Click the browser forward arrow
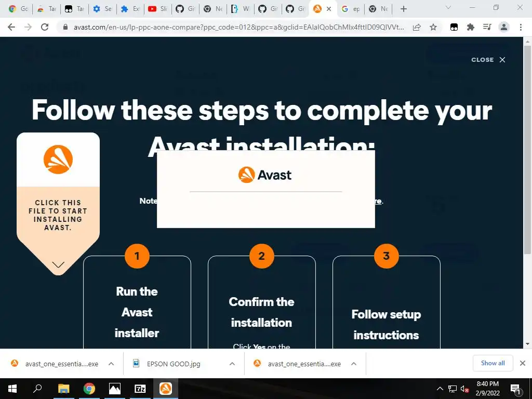 [x=28, y=27]
